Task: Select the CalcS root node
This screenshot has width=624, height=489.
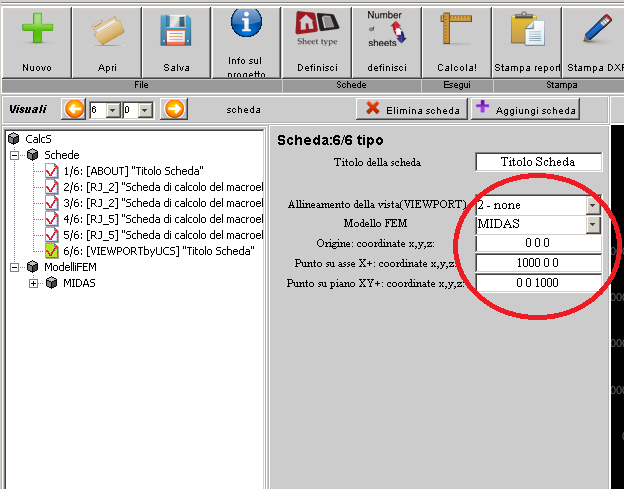Action: click(x=38, y=139)
